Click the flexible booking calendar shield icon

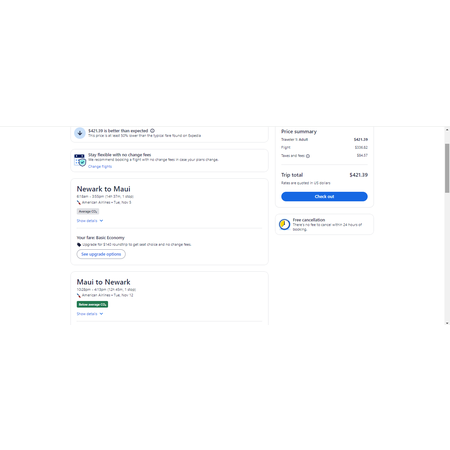(x=80, y=160)
